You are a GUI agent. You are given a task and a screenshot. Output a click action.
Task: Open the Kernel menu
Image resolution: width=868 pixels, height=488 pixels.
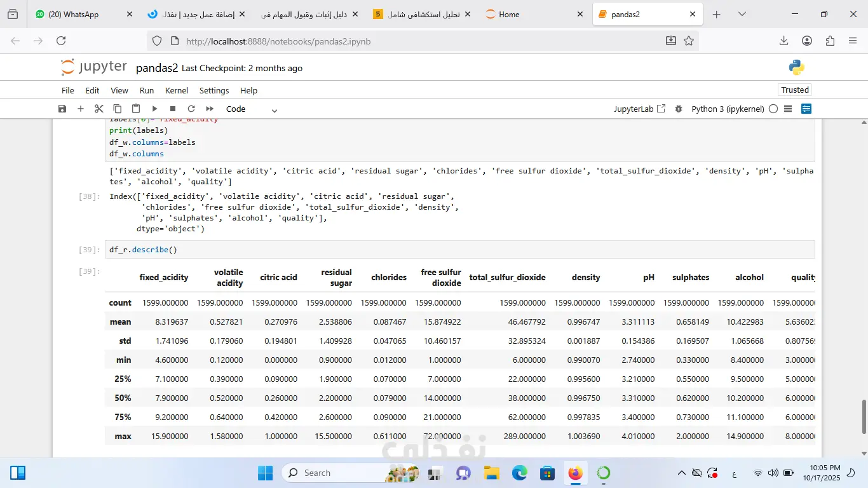coord(177,90)
